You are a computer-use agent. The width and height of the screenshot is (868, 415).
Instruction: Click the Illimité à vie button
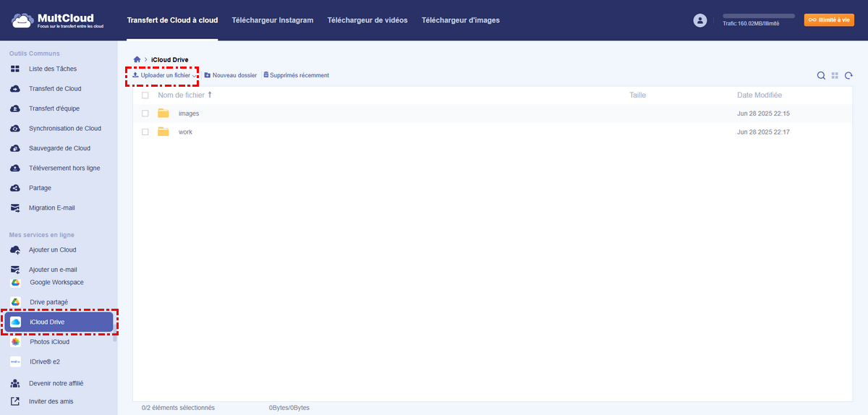(x=829, y=20)
